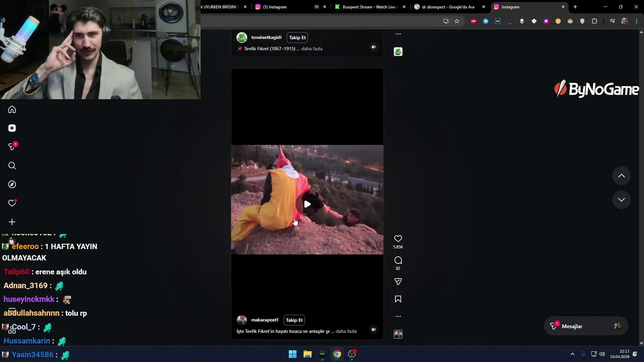Open more options on tuvalaetkagidi reel

398,34
